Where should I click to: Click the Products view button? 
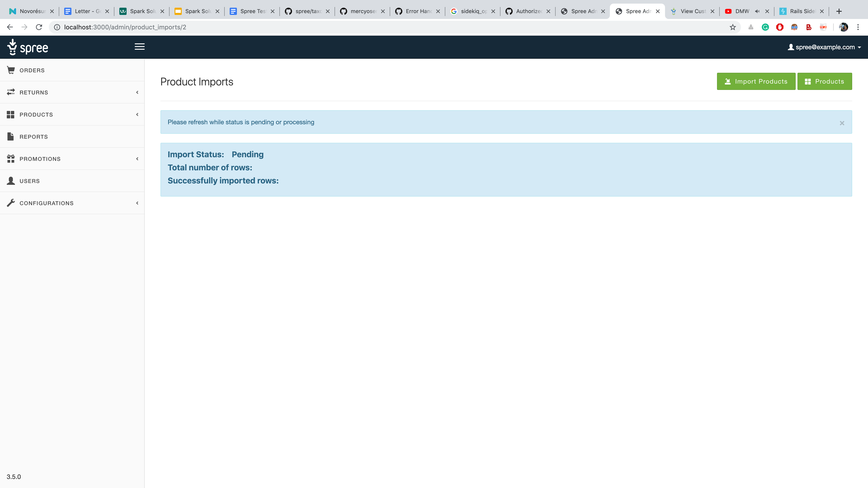point(825,81)
